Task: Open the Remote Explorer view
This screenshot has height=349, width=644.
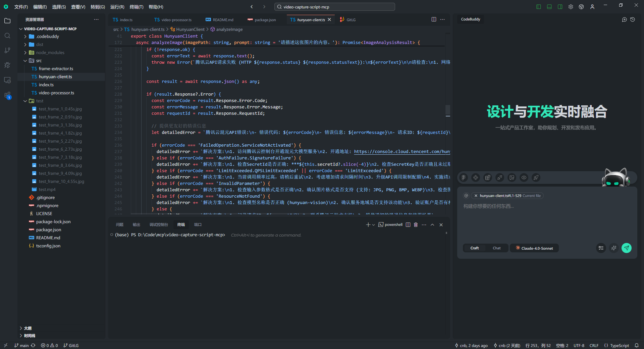Action: click(7, 80)
